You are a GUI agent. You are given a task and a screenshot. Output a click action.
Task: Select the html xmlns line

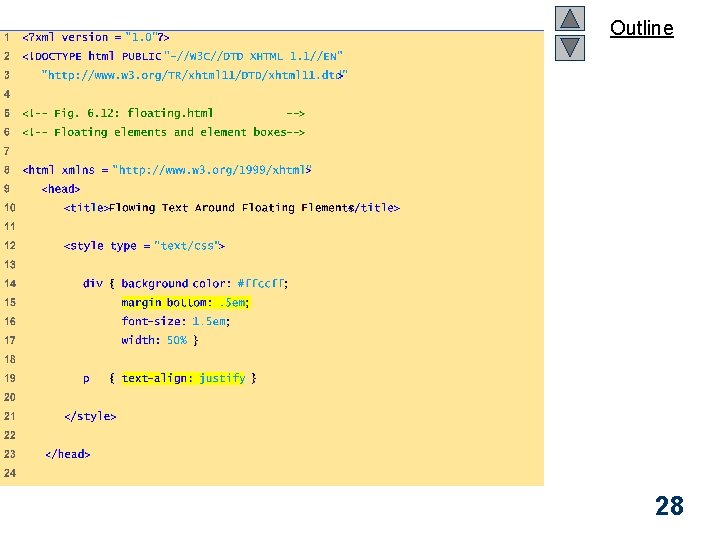click(167, 170)
